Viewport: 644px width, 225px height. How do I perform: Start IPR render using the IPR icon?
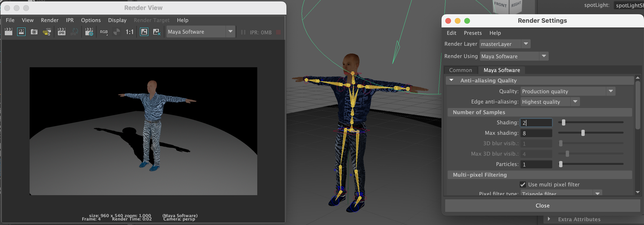(x=61, y=32)
